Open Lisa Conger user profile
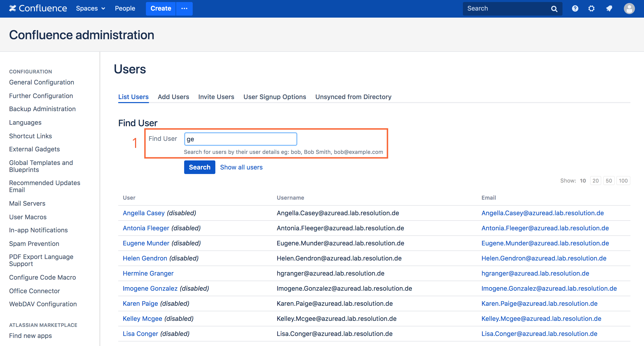644x346 pixels. [140, 334]
